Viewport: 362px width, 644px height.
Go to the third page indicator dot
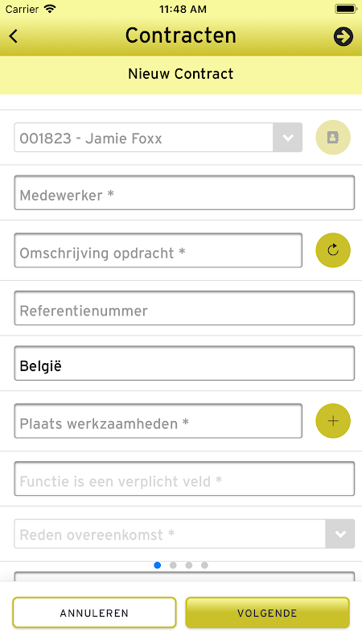[189, 565]
